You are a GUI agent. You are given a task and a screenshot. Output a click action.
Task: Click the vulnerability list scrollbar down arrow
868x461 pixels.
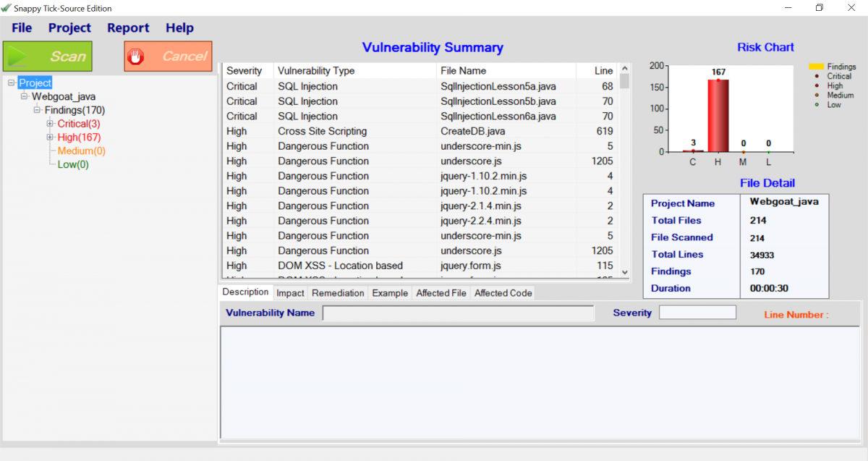click(624, 272)
